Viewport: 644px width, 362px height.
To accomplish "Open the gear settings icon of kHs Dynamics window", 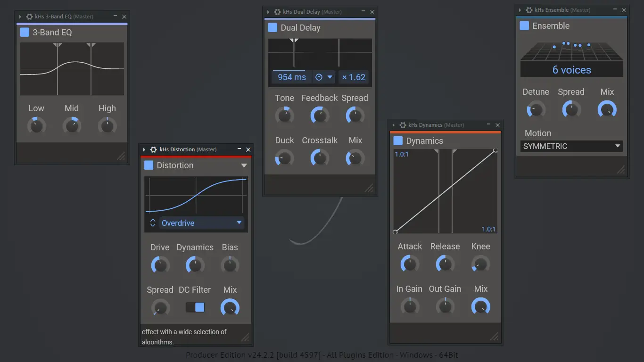I will (403, 125).
